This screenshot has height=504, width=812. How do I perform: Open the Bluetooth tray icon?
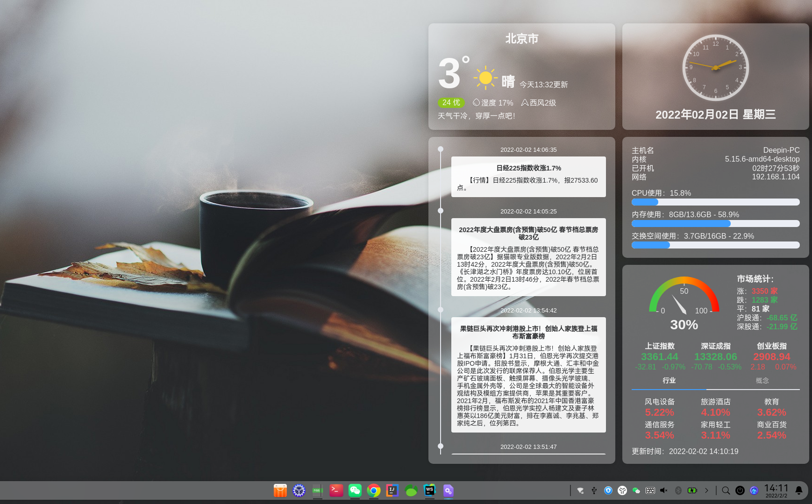tap(678, 490)
